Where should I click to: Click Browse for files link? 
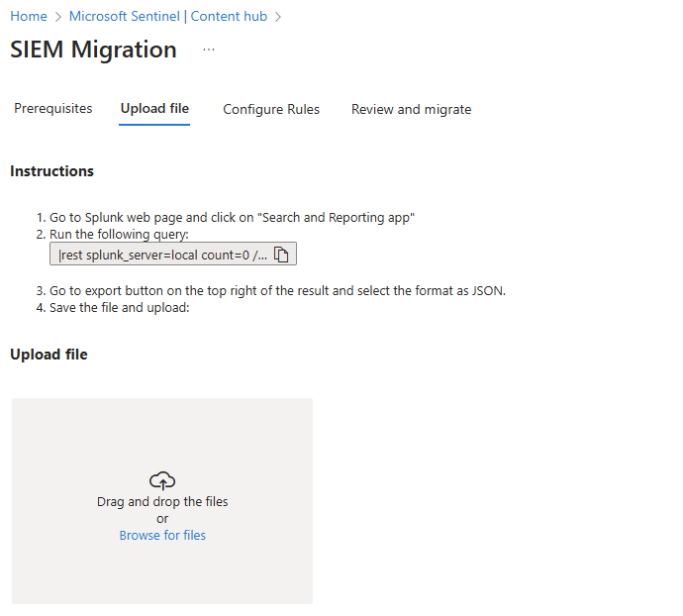tap(162, 535)
